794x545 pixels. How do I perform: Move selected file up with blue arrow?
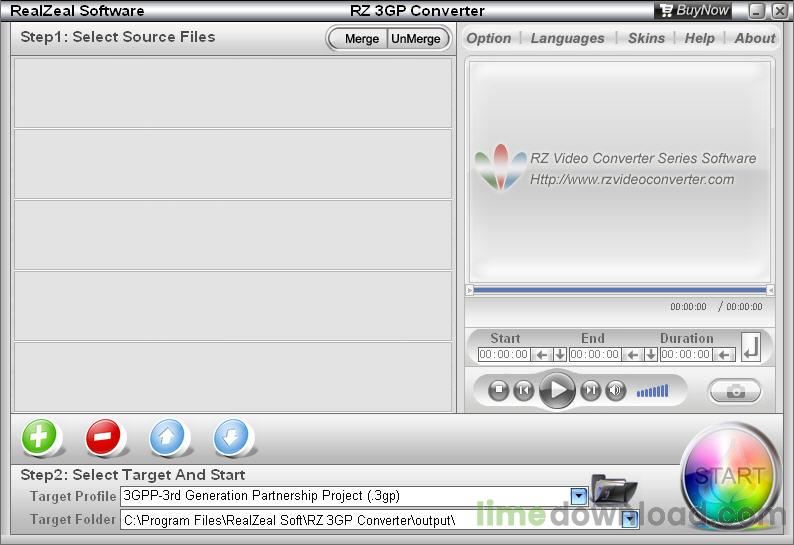pos(167,437)
